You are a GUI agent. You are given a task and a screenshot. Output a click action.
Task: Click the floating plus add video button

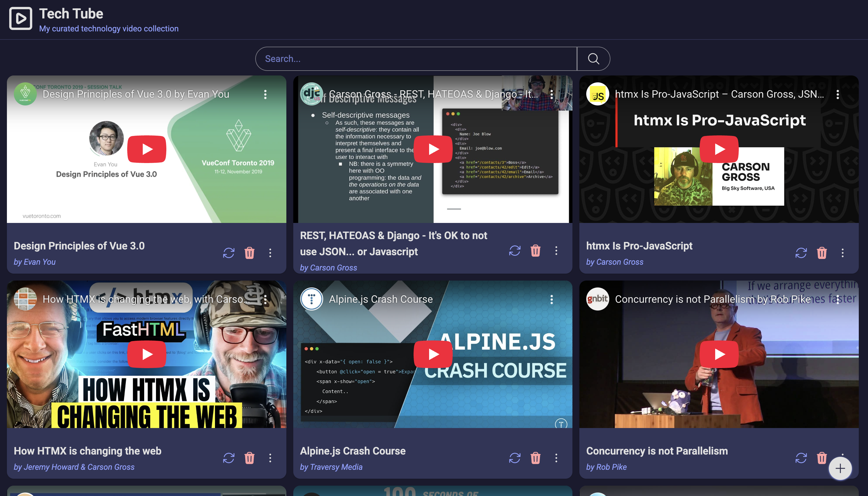(x=840, y=468)
